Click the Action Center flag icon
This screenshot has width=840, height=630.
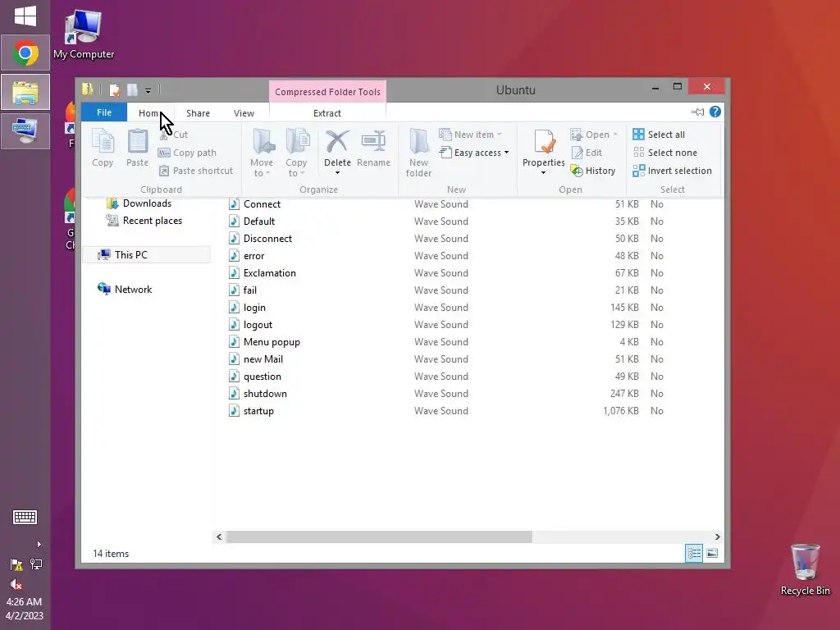pos(16,564)
